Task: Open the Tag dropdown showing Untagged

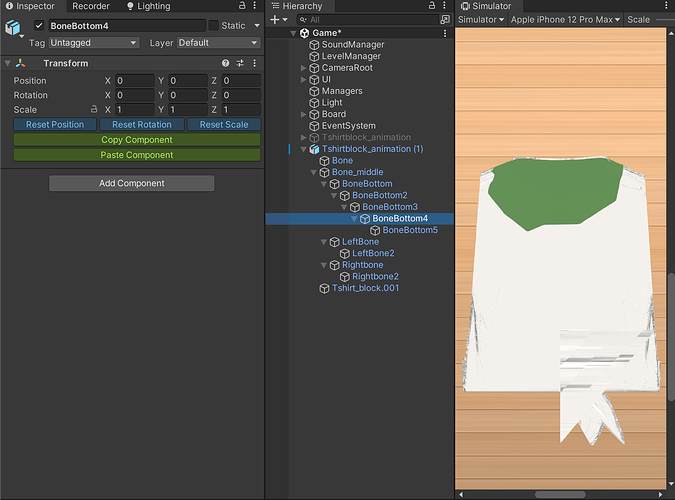Action: pyautogui.click(x=93, y=43)
